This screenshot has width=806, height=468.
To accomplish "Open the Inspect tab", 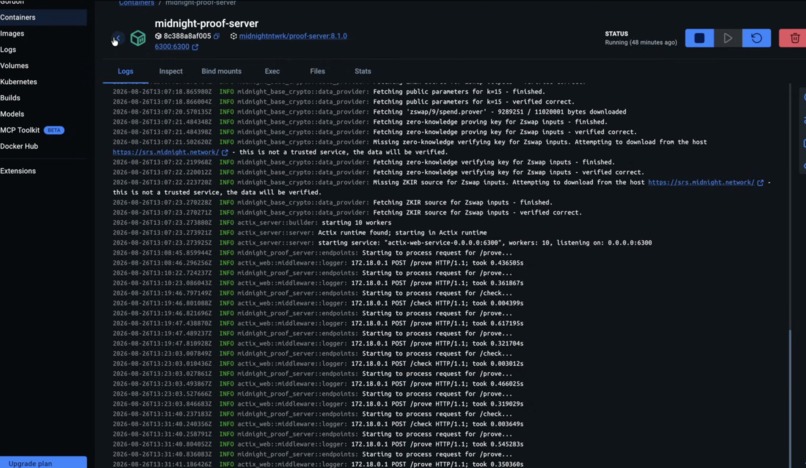I will tap(171, 71).
